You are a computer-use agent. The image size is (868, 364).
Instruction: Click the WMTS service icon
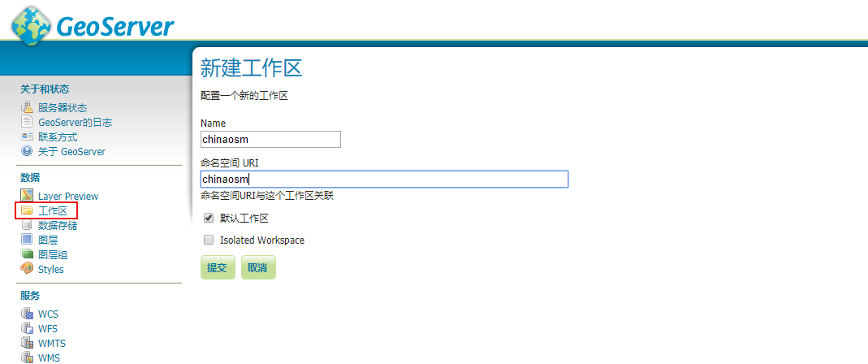tap(27, 342)
